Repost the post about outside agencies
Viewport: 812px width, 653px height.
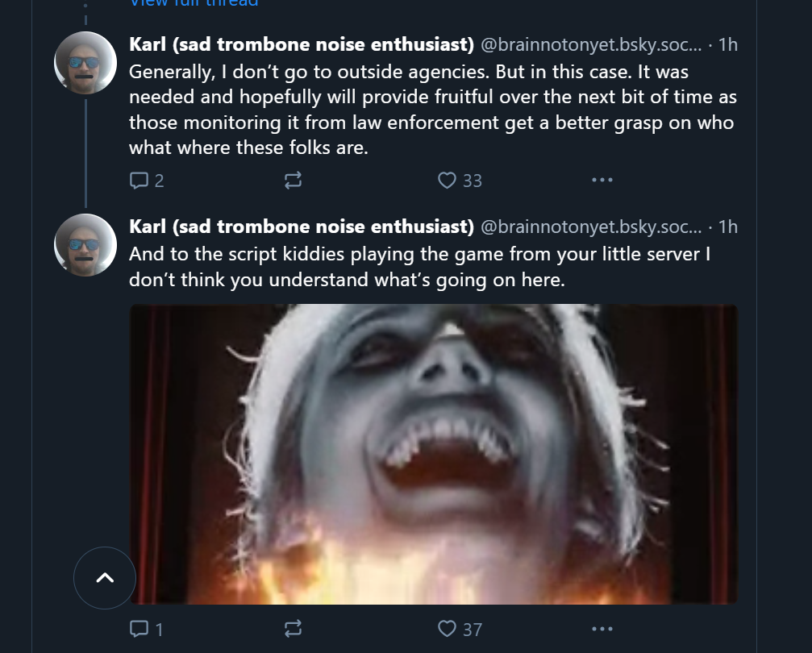pyautogui.click(x=293, y=181)
